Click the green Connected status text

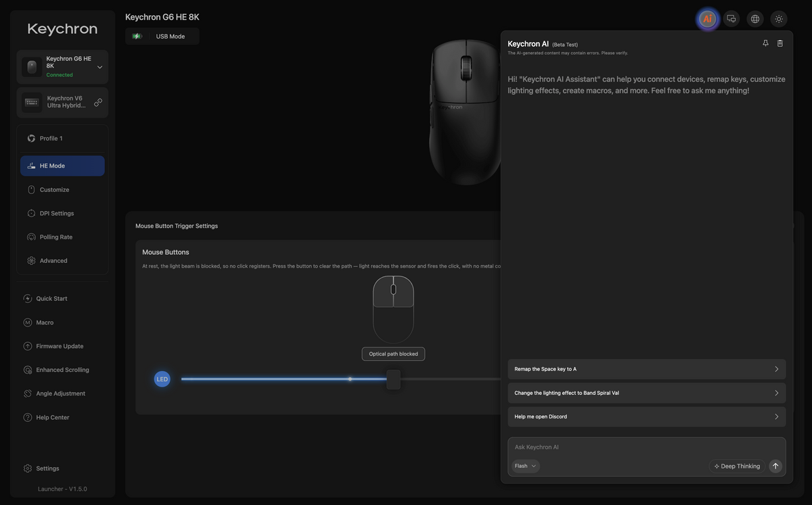pos(60,75)
